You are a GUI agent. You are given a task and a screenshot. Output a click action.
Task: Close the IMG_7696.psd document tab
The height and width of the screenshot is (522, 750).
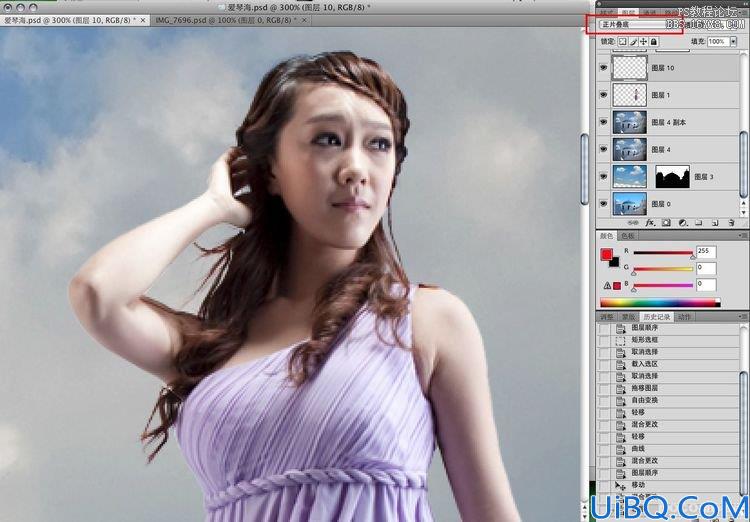coord(304,21)
